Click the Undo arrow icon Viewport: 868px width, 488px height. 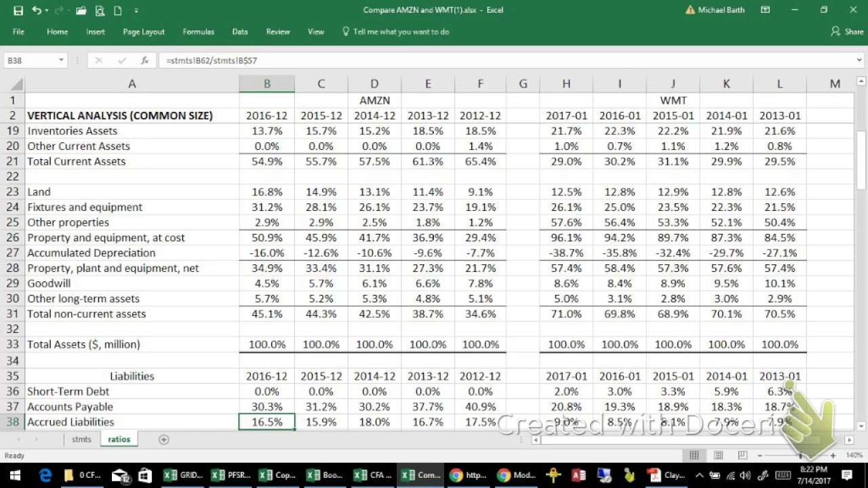[36, 10]
